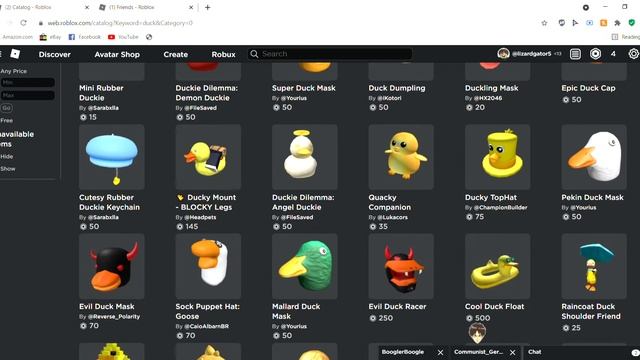Click the lizardgator5 avatar picture
This screenshot has width=640, height=360.
[x=503, y=54]
